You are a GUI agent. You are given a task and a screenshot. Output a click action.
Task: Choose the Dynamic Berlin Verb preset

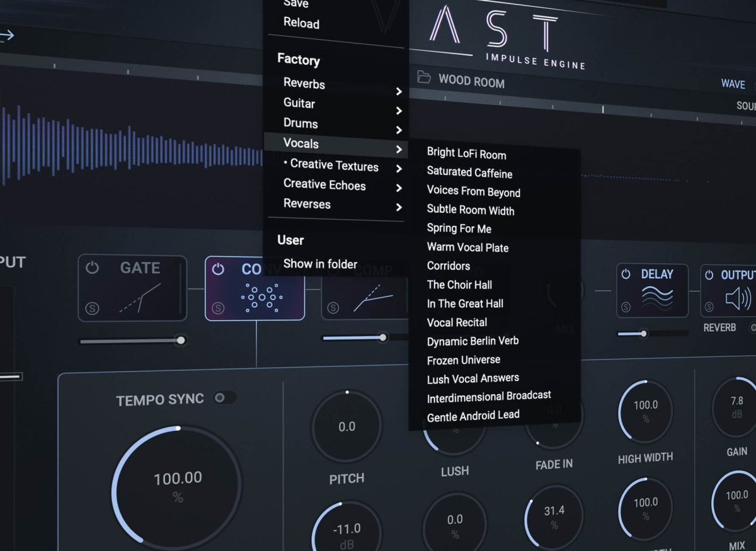tap(472, 341)
